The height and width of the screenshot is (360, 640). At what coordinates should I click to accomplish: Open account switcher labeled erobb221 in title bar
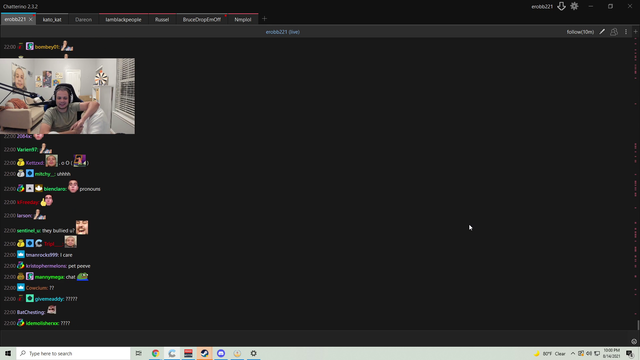point(542,7)
